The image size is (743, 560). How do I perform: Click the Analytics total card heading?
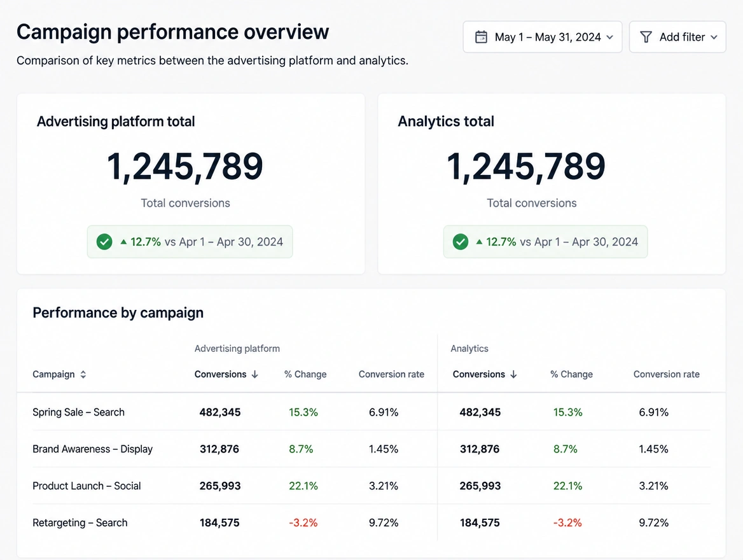pyautogui.click(x=446, y=122)
